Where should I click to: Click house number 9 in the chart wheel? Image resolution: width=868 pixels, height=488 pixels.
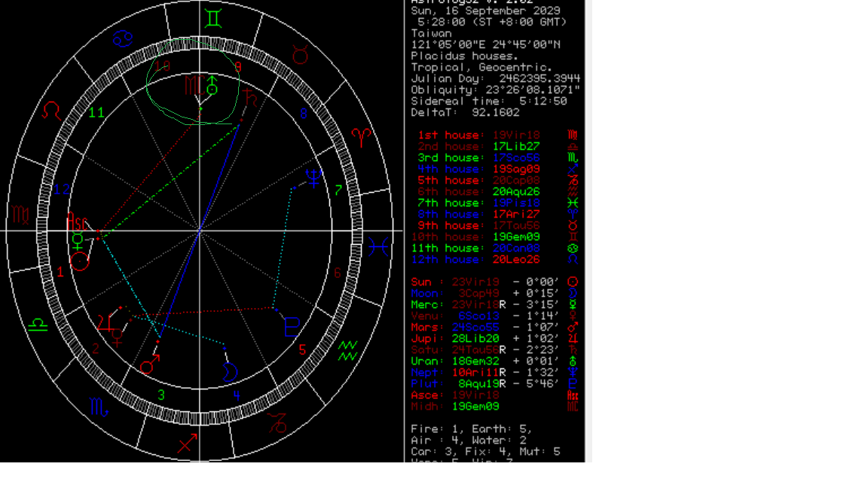(x=238, y=68)
